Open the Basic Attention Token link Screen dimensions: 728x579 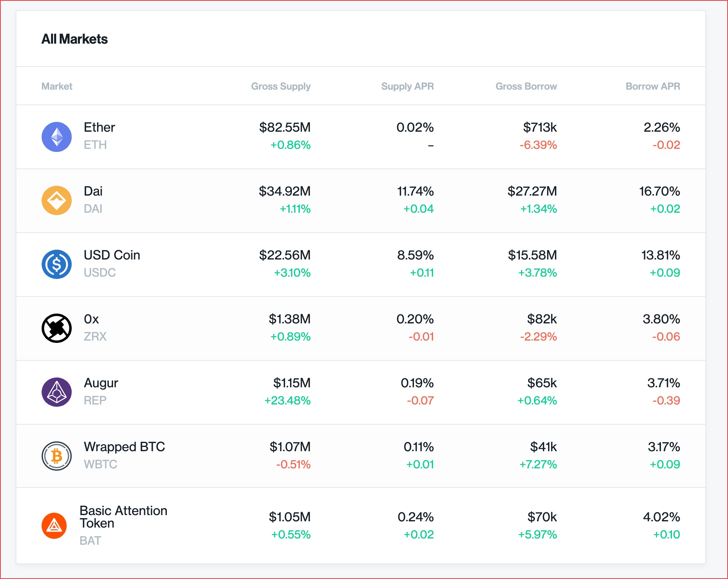pyautogui.click(x=123, y=517)
